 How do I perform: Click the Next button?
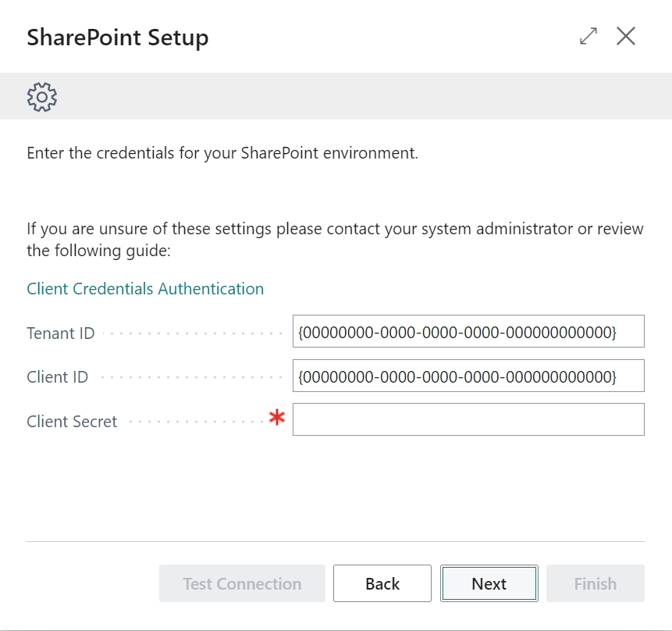click(x=489, y=583)
